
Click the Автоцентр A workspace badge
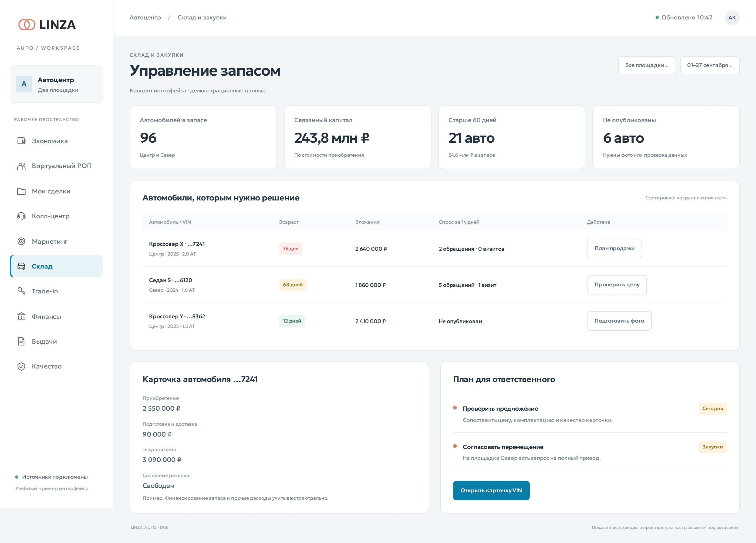(24, 84)
